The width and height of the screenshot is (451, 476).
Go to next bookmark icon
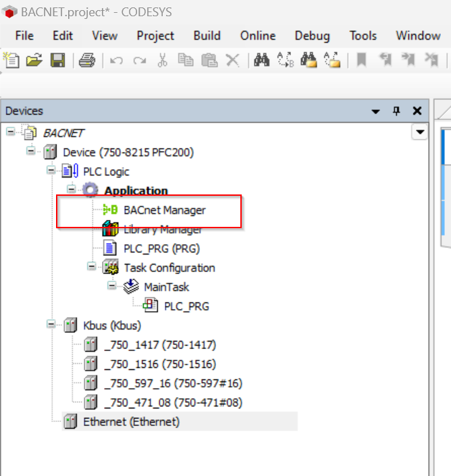(x=408, y=59)
